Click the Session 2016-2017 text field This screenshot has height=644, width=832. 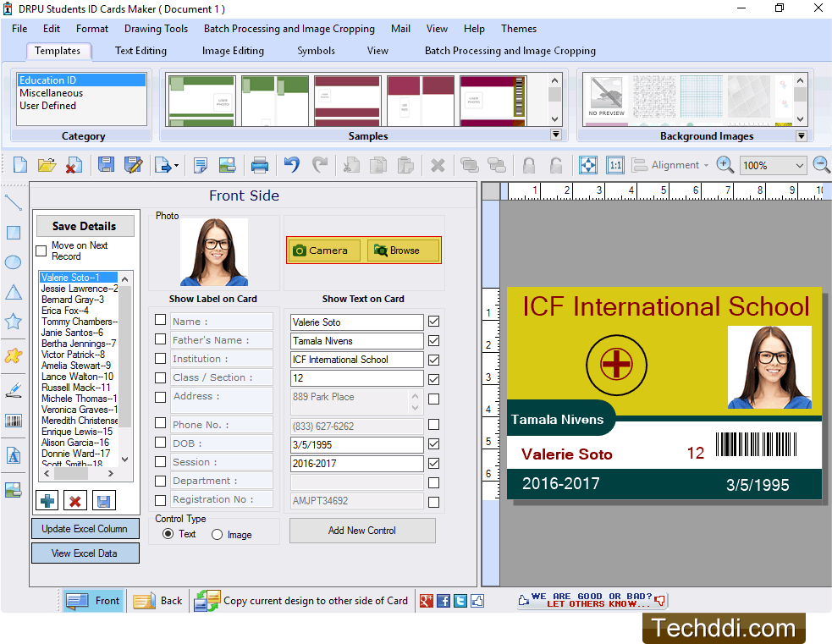(357, 464)
